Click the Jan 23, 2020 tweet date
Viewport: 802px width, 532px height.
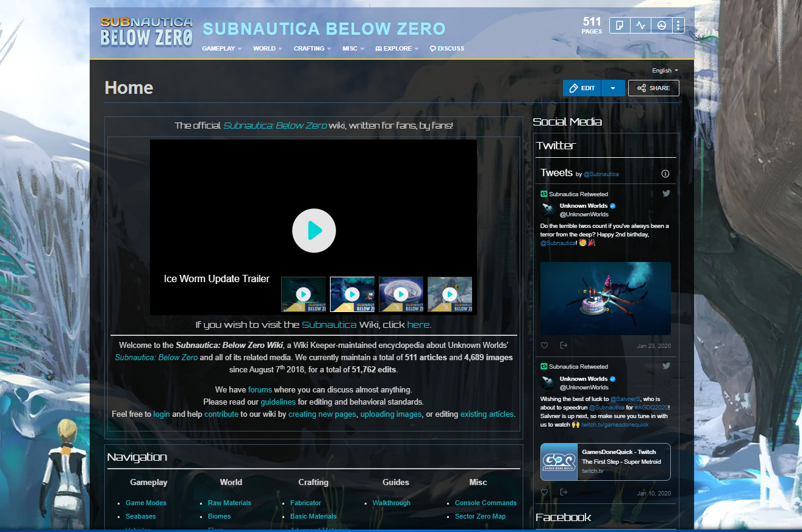click(x=654, y=346)
